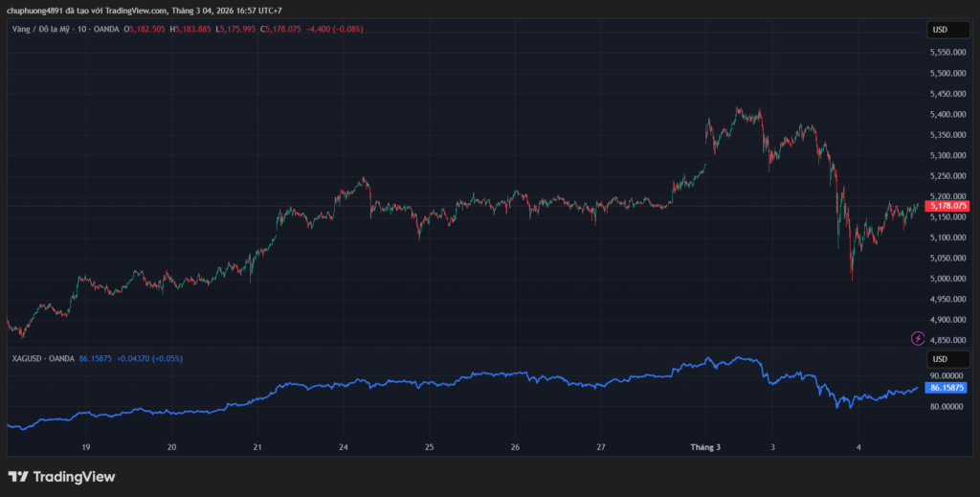Click the 'Tháng 3' label on time axis
The height and width of the screenshot is (497, 980).
click(x=705, y=447)
